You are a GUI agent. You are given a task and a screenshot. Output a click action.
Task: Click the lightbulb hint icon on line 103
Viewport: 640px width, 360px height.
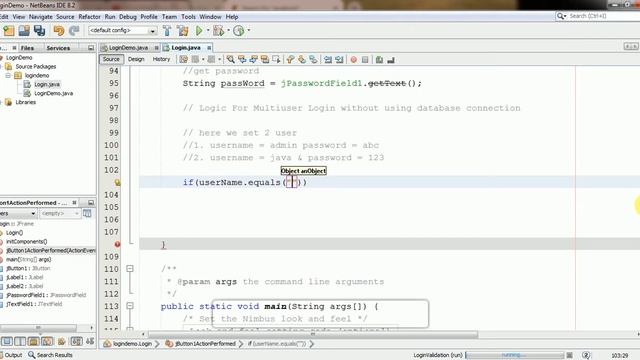pos(118,182)
